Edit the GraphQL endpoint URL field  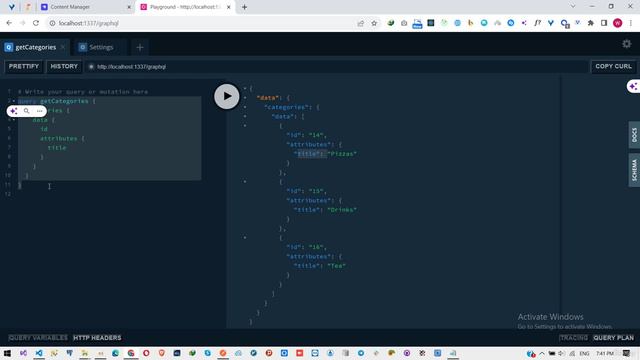[337, 67]
